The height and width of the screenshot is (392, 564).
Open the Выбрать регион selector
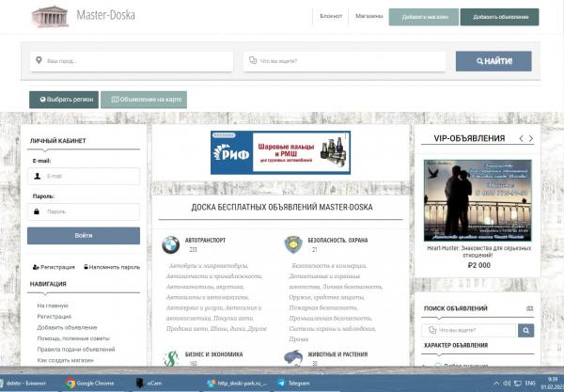(63, 99)
